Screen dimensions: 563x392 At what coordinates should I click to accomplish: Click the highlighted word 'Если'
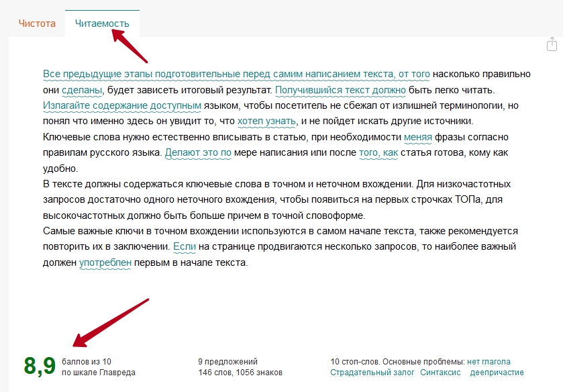point(185,246)
